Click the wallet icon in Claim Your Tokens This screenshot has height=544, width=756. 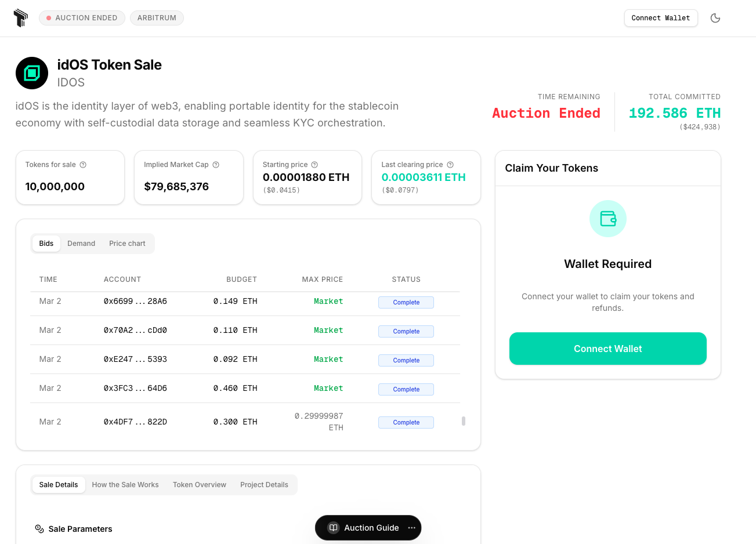point(607,219)
